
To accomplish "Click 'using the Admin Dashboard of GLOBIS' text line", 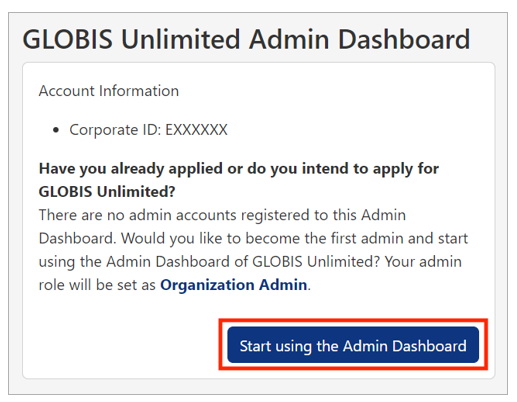I will point(170,262).
